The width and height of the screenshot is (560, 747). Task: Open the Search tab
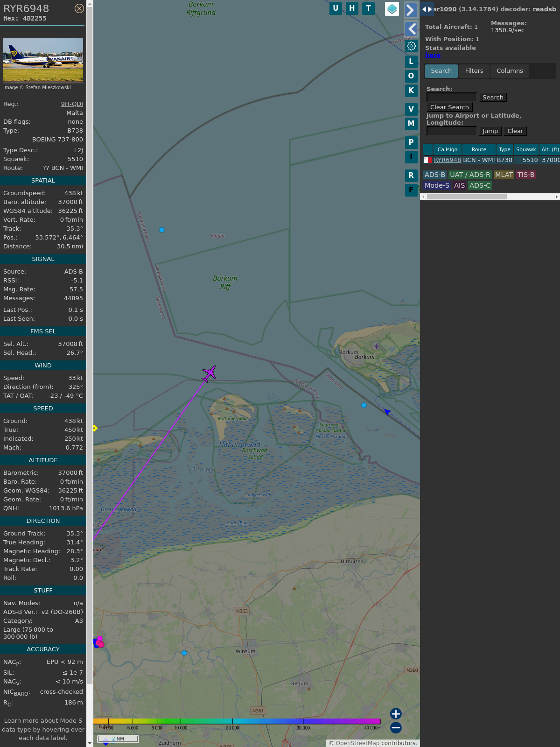[x=441, y=71]
